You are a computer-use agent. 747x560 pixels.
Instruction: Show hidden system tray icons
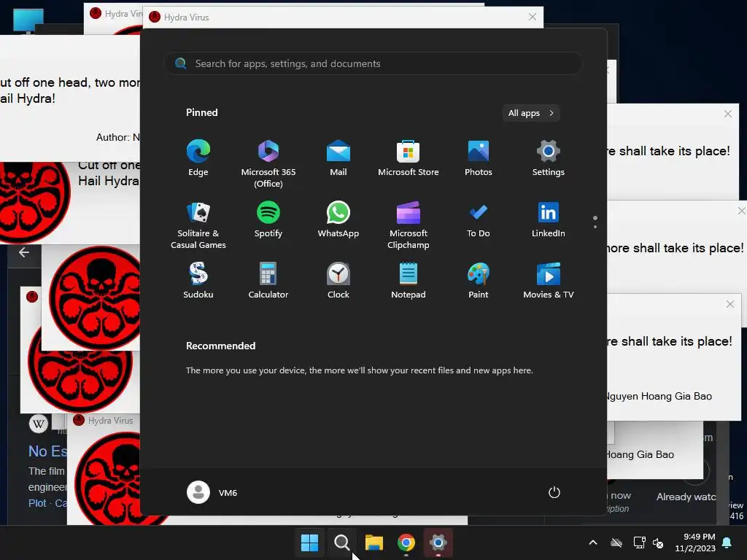tap(593, 542)
